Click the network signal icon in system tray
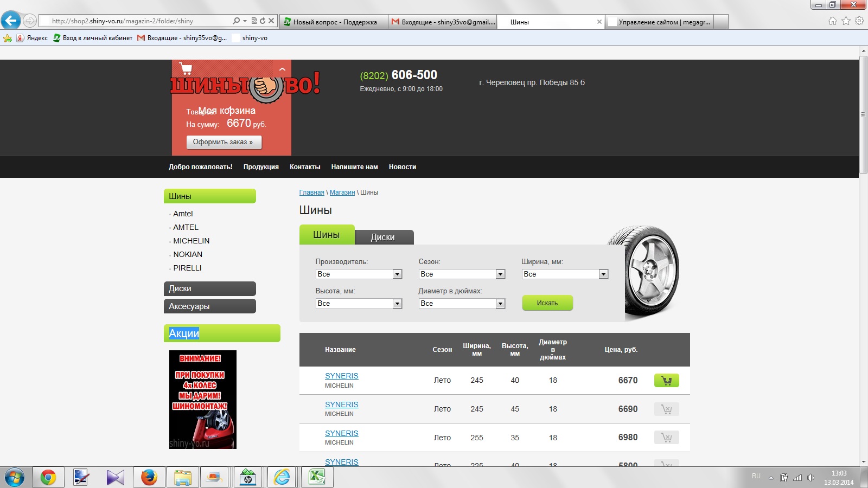Image resolution: width=868 pixels, height=488 pixels. [797, 478]
